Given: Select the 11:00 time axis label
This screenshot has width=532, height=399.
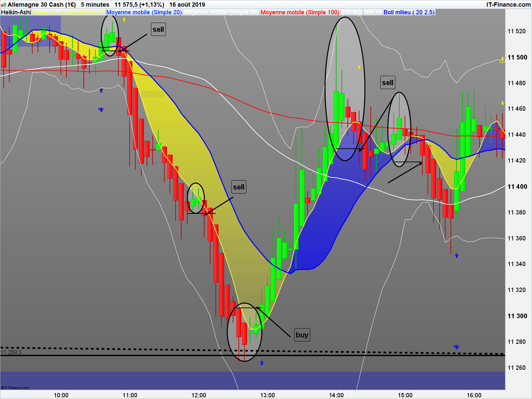Looking at the screenshot, I should coord(130,395).
